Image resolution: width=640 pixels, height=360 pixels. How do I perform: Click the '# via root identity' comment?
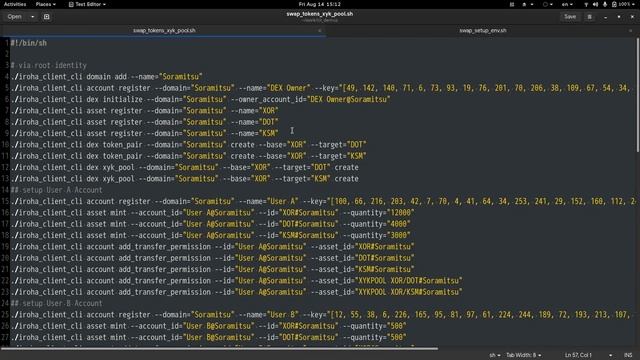click(49, 65)
